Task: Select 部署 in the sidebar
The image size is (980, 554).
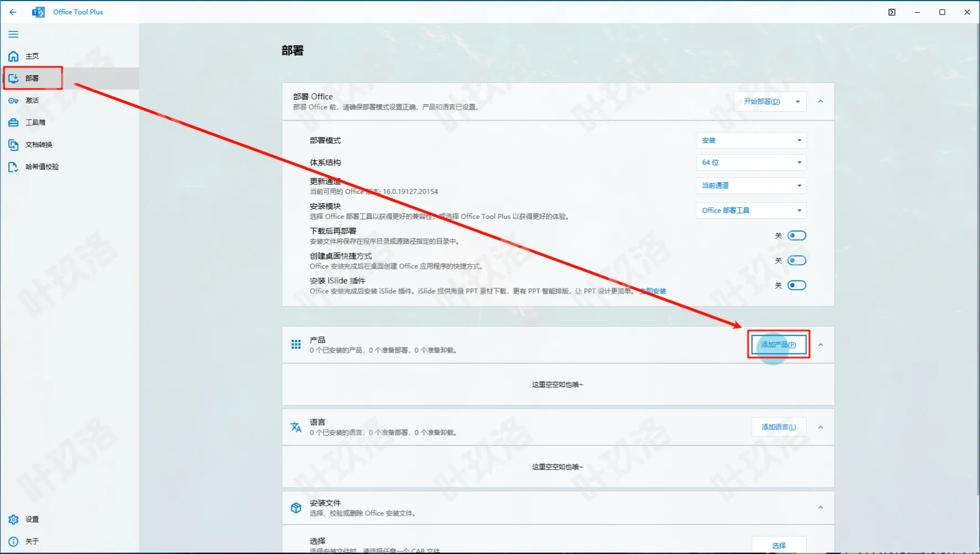Action: click(x=69, y=79)
